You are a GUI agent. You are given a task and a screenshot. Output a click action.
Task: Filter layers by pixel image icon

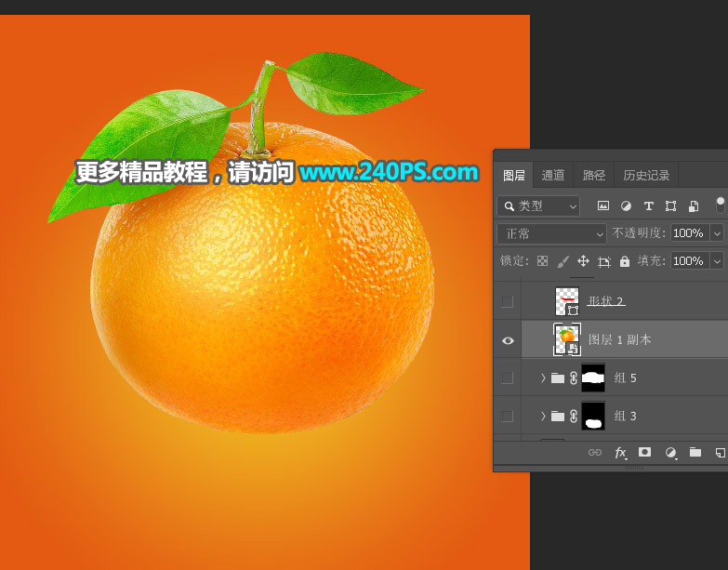[602, 205]
